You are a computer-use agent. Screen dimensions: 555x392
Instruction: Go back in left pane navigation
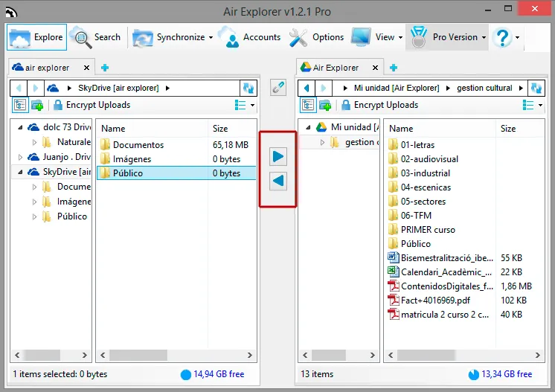[x=19, y=88]
